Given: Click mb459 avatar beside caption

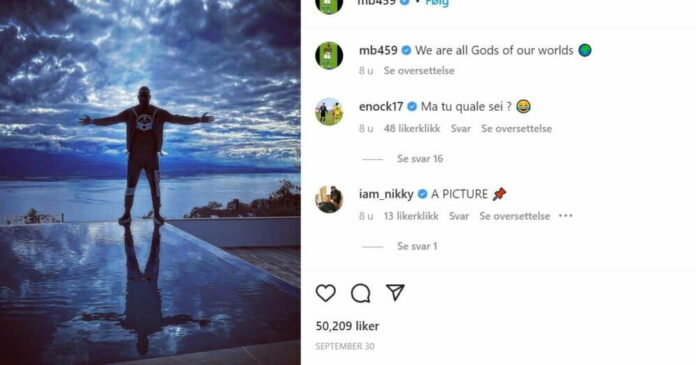Looking at the screenshot, I should [x=329, y=56].
